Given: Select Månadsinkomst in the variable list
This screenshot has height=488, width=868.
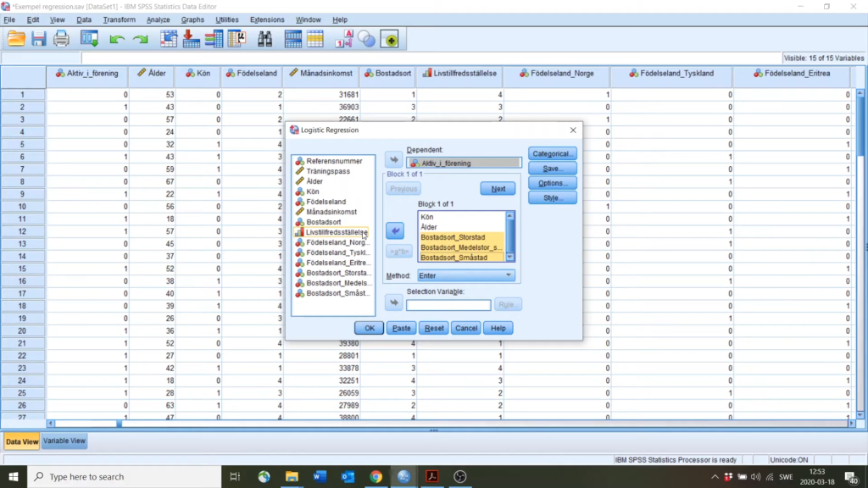Looking at the screenshot, I should tap(331, 212).
